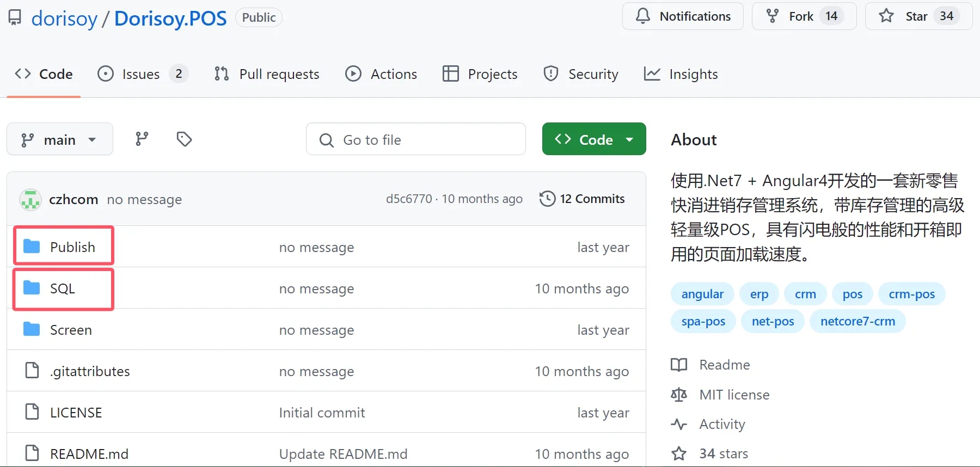Open the MIT license link
The image size is (980, 467).
(x=734, y=395)
